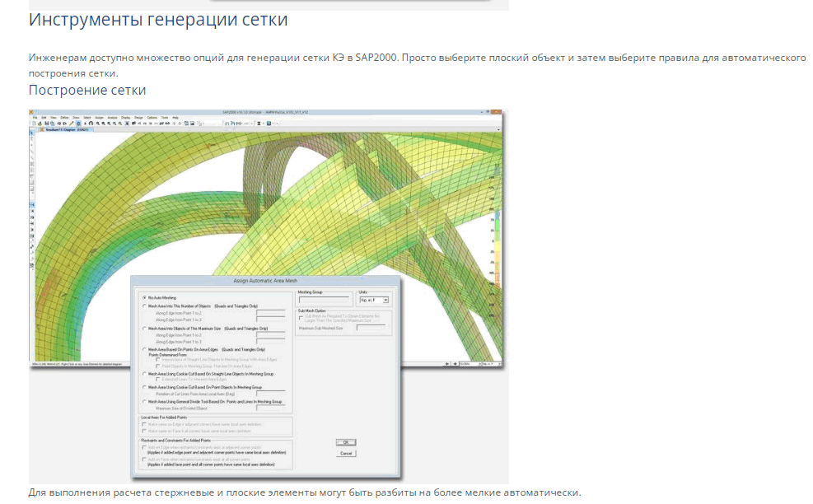This screenshot has width=813, height=504.
Task: Open the Analyze menu in SAP2000
Action: coord(113,118)
